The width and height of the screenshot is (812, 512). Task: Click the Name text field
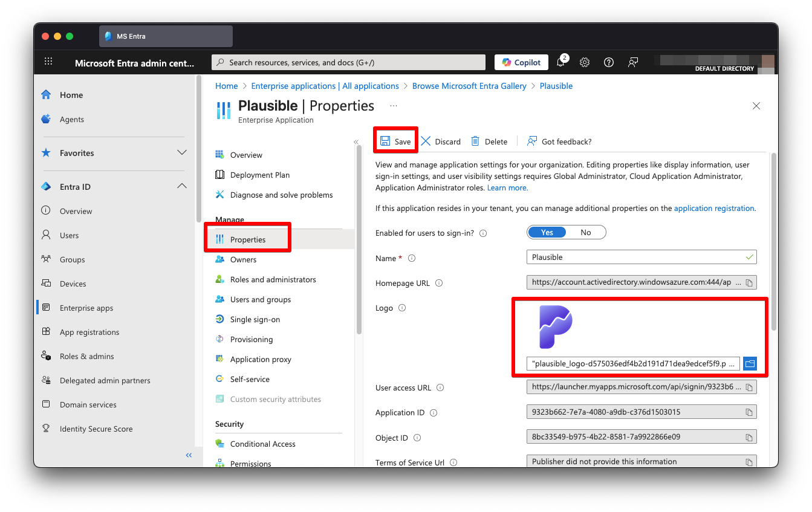(x=635, y=258)
